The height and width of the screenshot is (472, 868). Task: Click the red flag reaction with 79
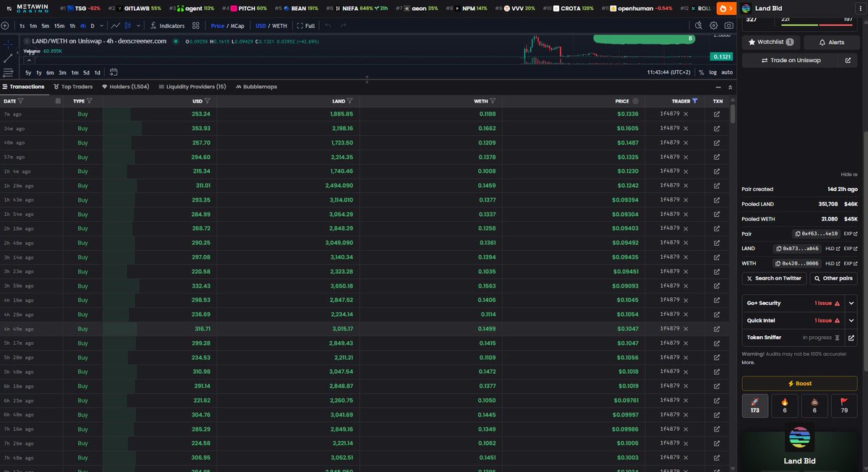[x=844, y=405]
